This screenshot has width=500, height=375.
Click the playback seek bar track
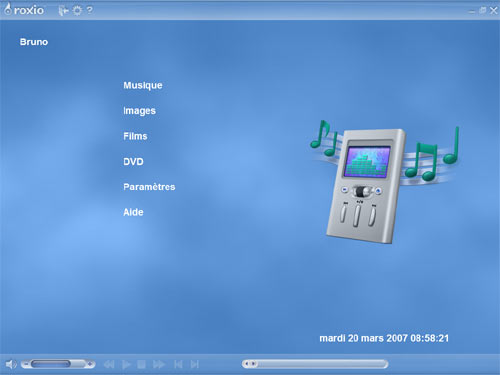315,364
